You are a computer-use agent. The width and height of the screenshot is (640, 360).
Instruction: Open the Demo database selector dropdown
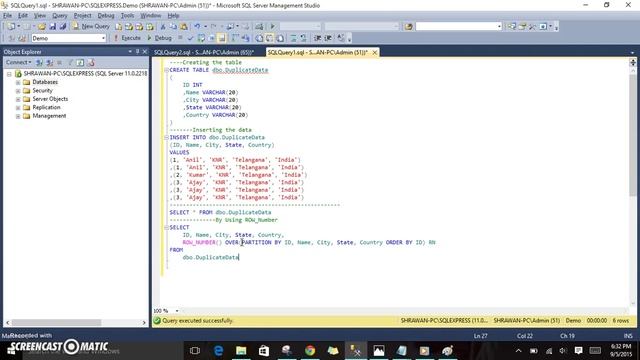click(x=103, y=38)
